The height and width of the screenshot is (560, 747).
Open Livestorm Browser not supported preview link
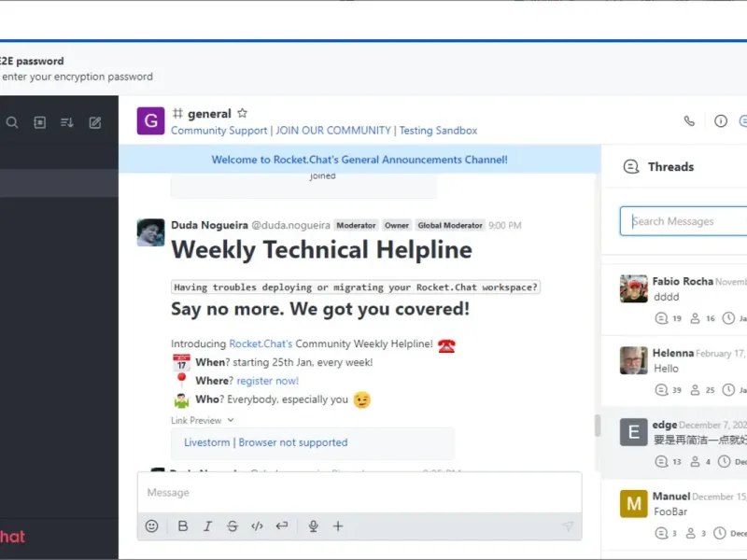[x=266, y=442]
